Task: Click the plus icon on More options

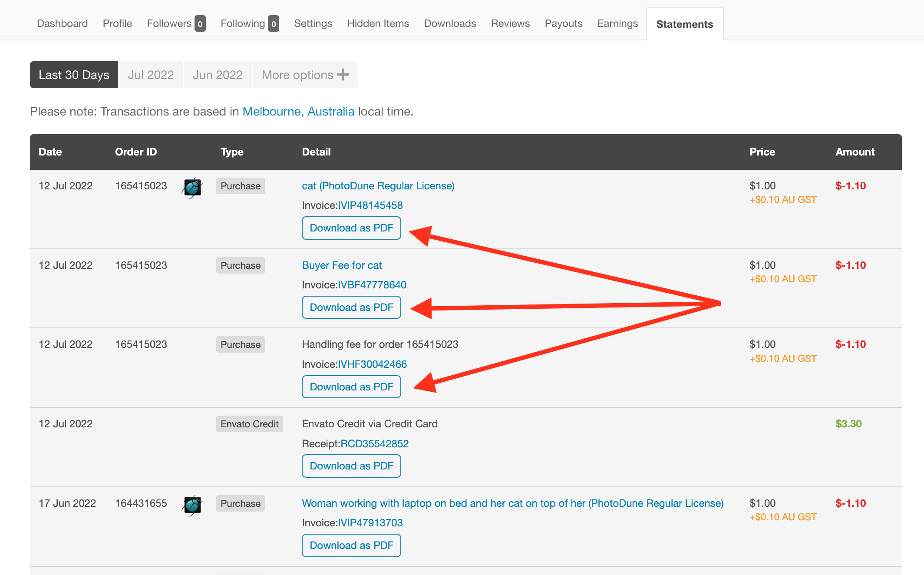Action: (x=343, y=74)
